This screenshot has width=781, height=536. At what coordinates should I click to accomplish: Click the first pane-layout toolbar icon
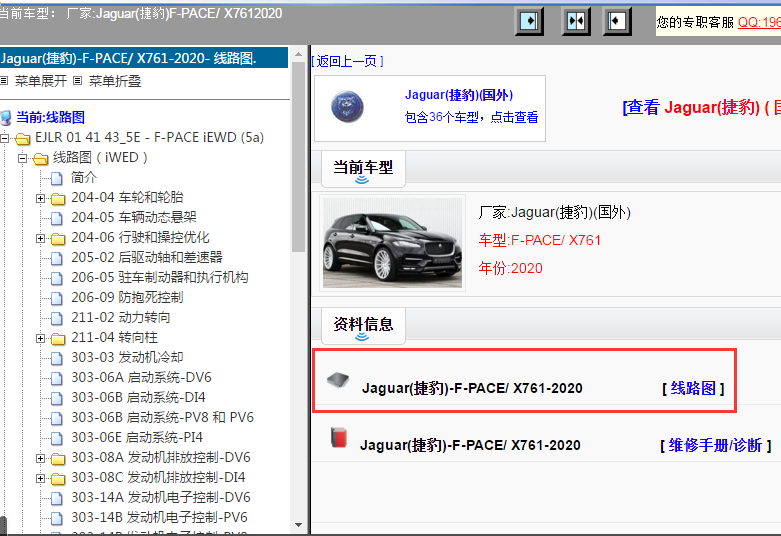(x=529, y=21)
